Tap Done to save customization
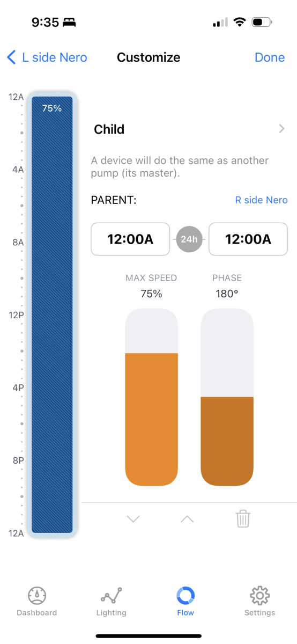The width and height of the screenshot is (297, 644). [x=270, y=57]
